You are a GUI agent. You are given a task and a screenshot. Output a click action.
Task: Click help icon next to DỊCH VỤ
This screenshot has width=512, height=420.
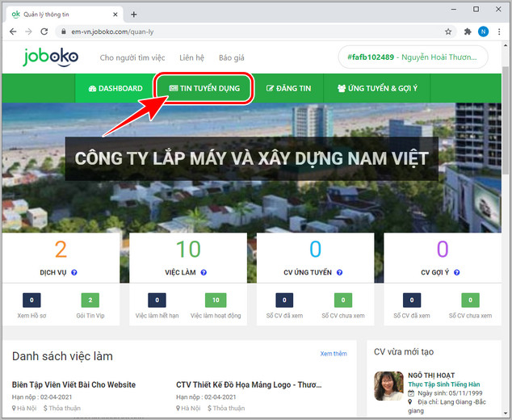click(x=74, y=272)
